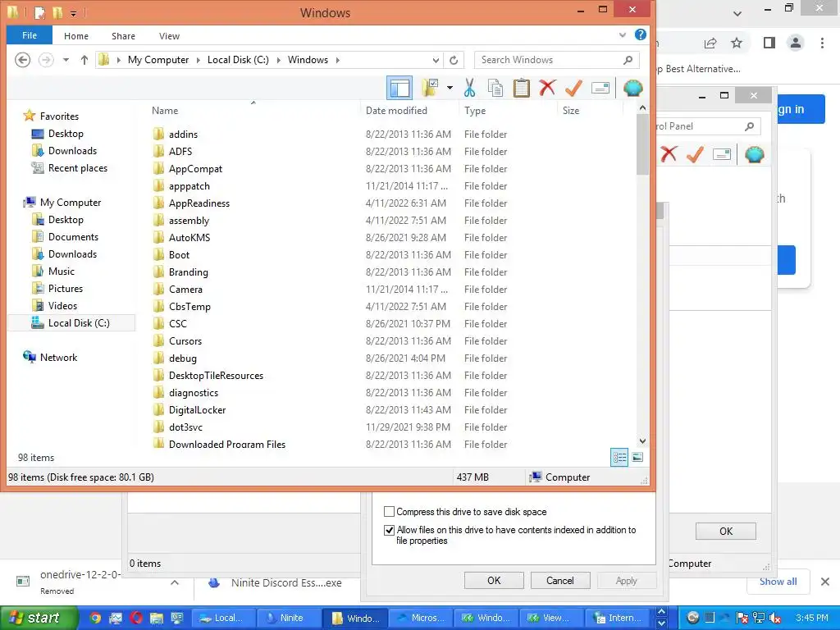
Task: Go up one folder level arrow
Action: pyautogui.click(x=84, y=60)
